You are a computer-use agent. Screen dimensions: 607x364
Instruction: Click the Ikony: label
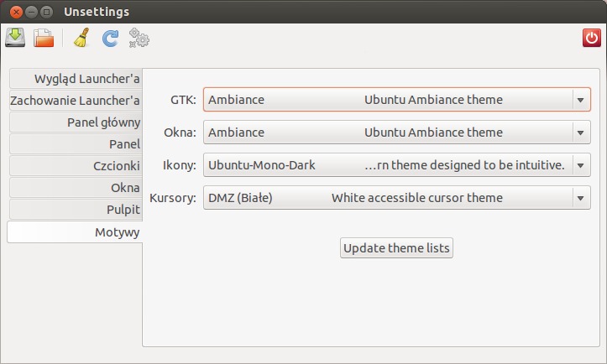(179, 165)
